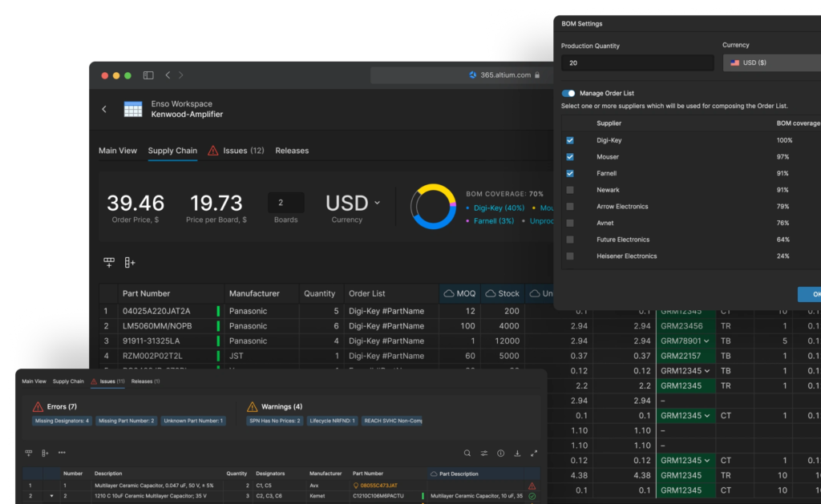Click the Production Quantity input field

pos(637,62)
